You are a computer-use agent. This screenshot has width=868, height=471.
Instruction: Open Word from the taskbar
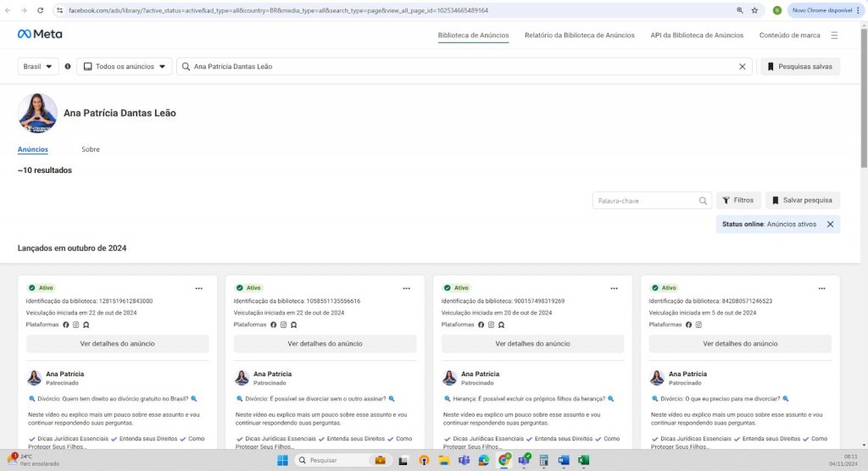tap(564, 460)
